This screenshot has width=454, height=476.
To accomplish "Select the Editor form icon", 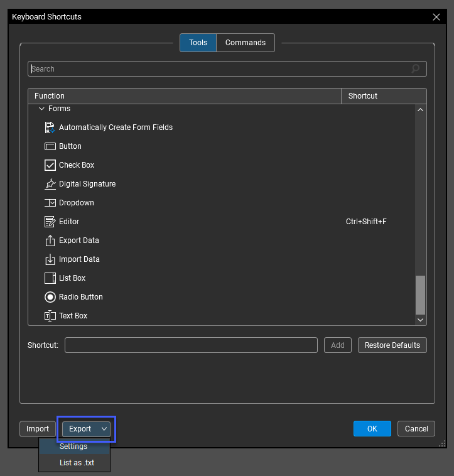I will 50,222.
